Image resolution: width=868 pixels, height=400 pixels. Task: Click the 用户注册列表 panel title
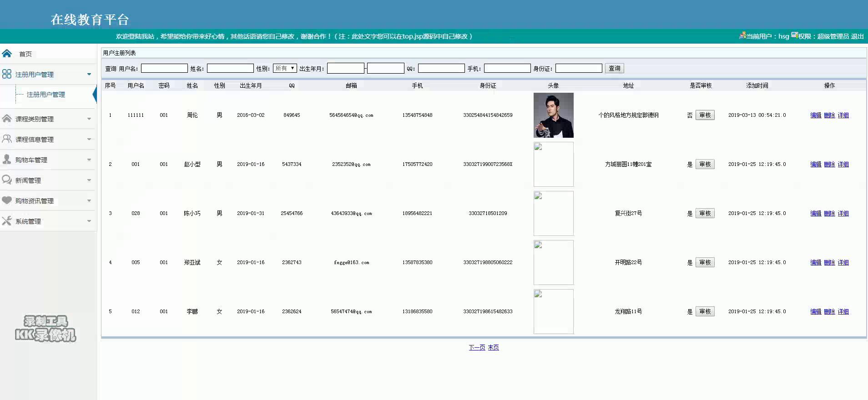click(x=119, y=53)
